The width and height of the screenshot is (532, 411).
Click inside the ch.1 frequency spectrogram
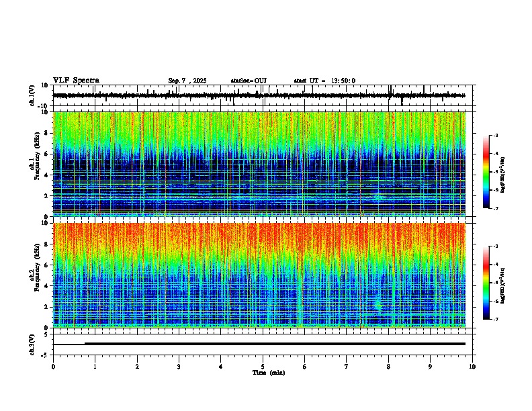259,164
